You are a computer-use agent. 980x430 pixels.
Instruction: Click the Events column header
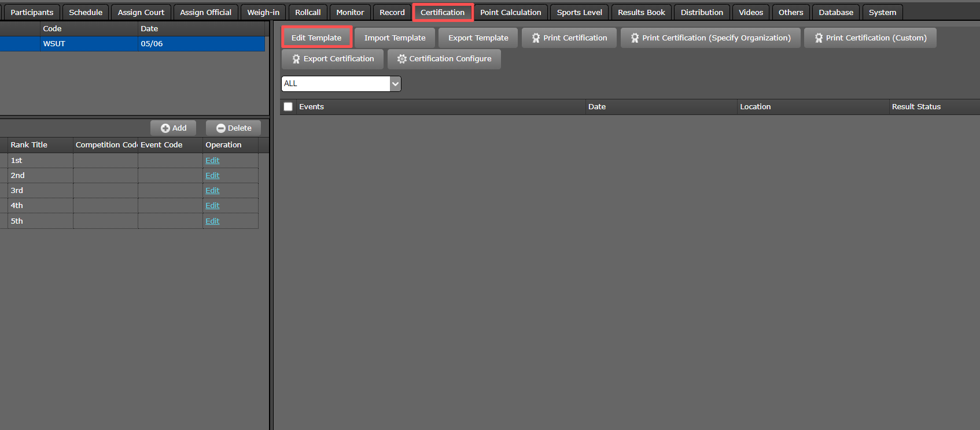[x=441, y=107]
